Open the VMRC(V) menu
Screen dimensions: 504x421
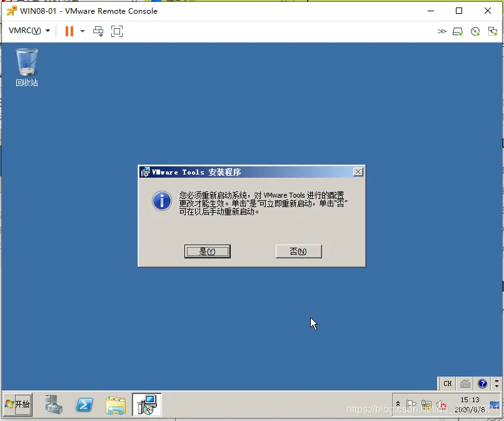pos(29,31)
